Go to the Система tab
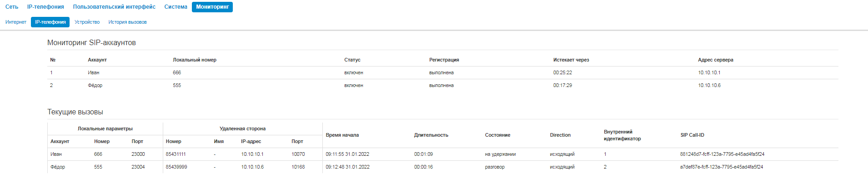 point(176,7)
